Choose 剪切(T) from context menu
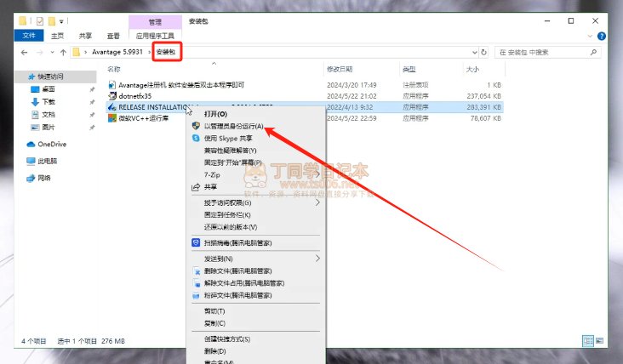The image size is (623, 364). (214, 311)
